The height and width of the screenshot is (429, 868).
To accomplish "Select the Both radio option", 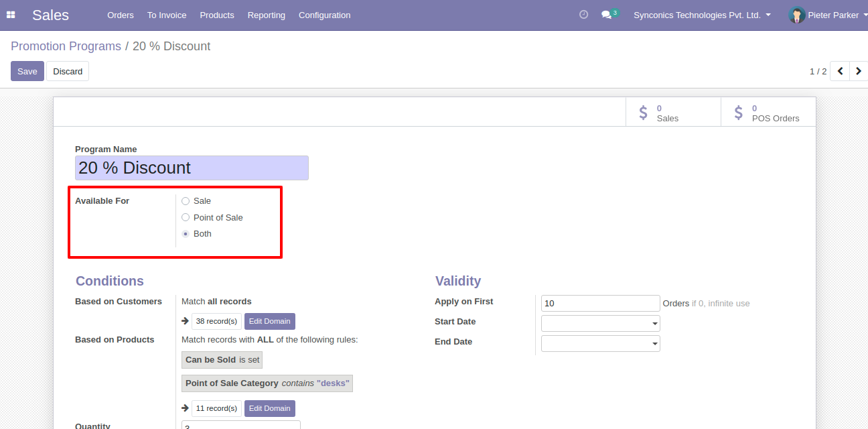I will pos(186,234).
